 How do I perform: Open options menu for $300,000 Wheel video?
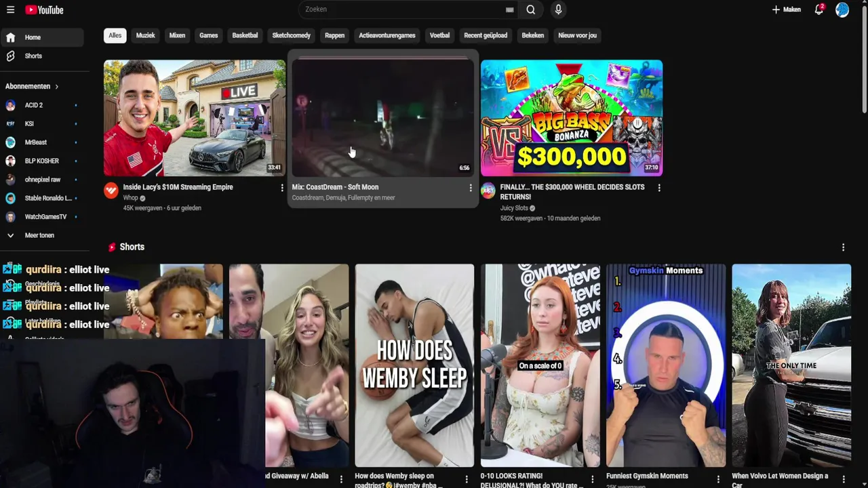pos(659,188)
